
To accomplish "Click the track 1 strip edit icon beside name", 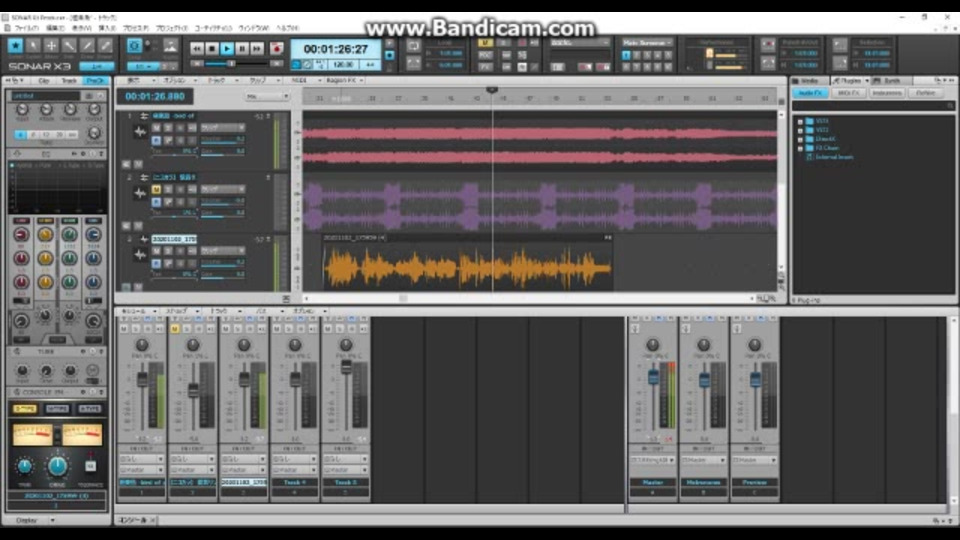I will 144,116.
